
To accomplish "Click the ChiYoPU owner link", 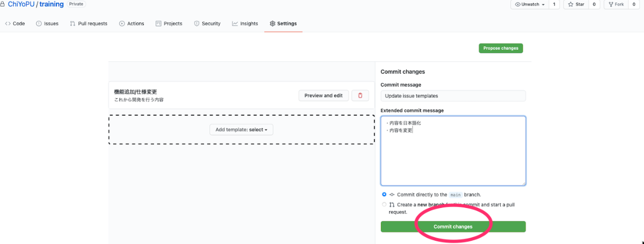I will point(21,4).
